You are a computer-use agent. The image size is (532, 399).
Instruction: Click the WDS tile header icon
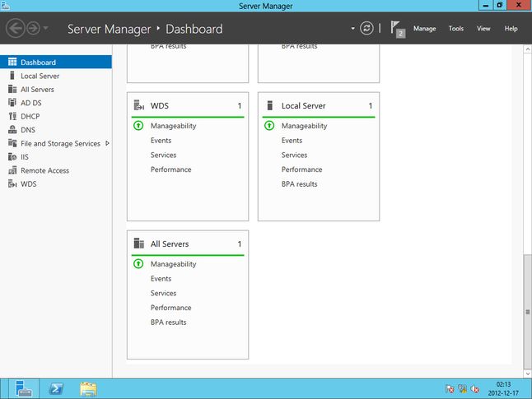pyautogui.click(x=139, y=105)
